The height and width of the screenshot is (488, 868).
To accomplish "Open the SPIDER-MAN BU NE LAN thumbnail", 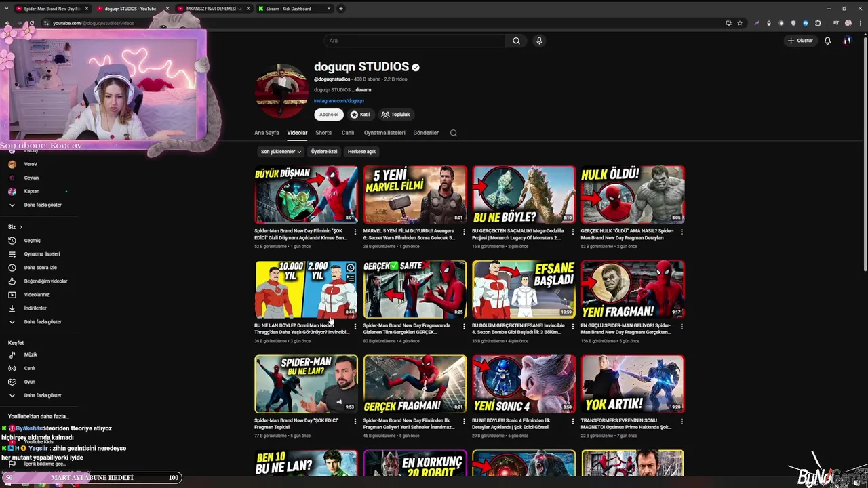I will (306, 384).
